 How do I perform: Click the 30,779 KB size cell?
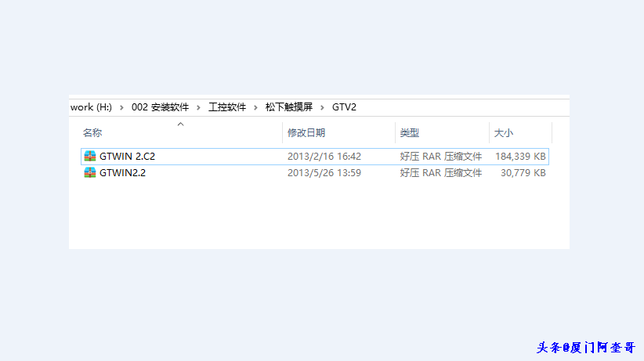(x=523, y=173)
